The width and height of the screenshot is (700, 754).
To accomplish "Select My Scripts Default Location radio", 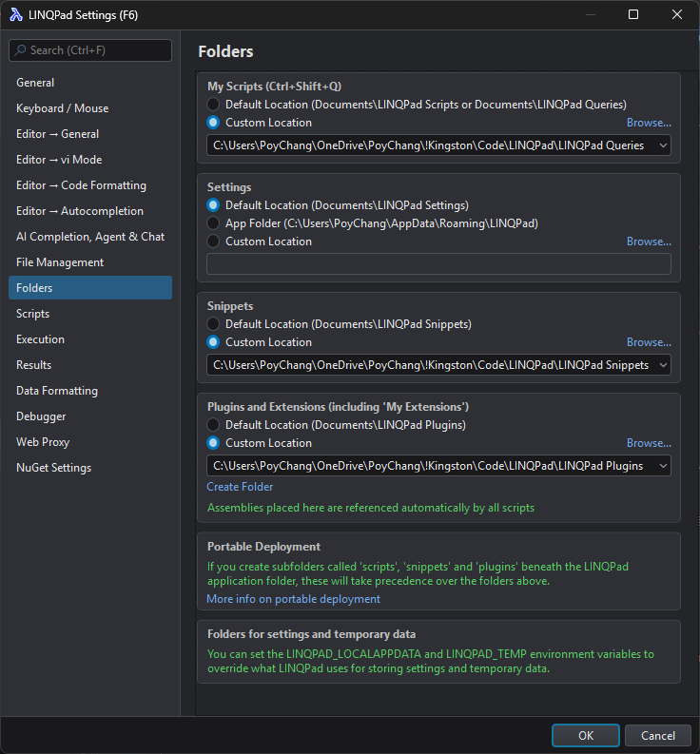I will coord(213,105).
